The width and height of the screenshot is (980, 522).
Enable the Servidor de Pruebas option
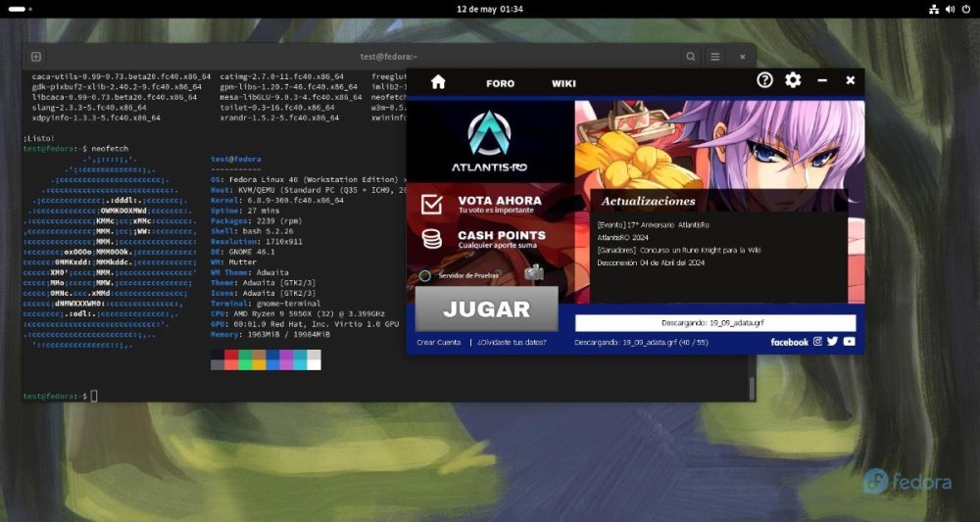[425, 275]
